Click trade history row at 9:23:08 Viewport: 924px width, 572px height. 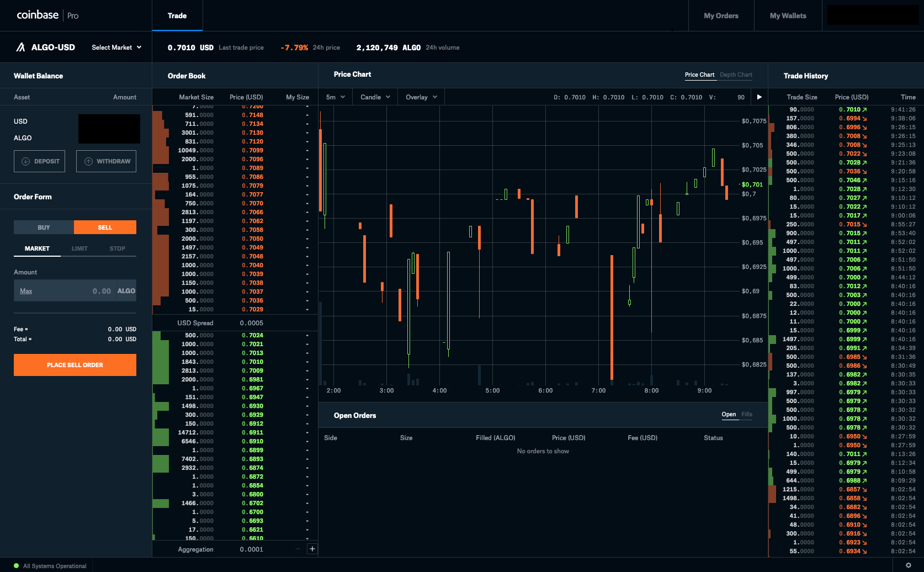point(846,154)
